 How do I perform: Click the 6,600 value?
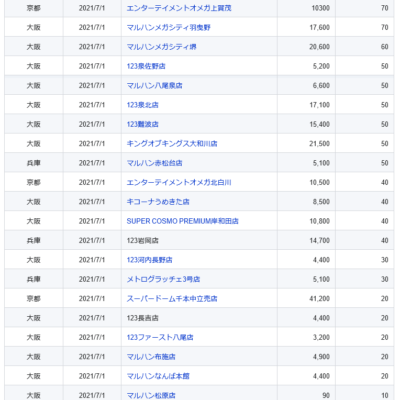(321, 85)
